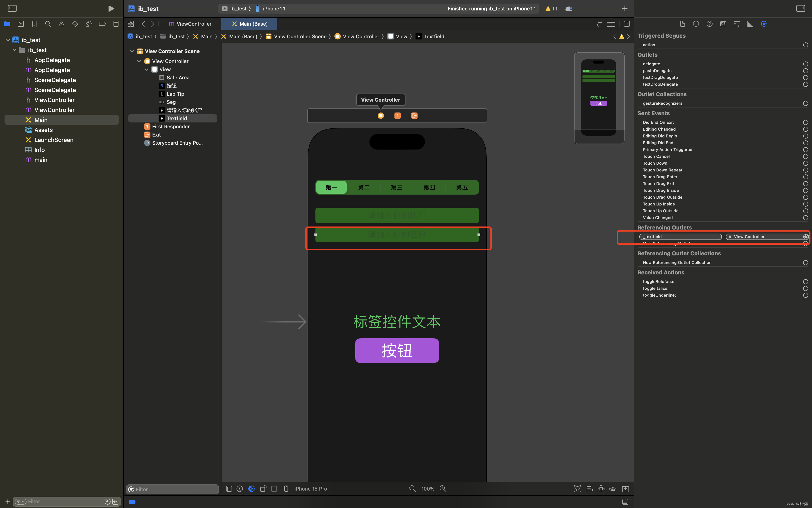Open the Debug navigator icon
This screenshot has width=812, height=508.
[89, 24]
